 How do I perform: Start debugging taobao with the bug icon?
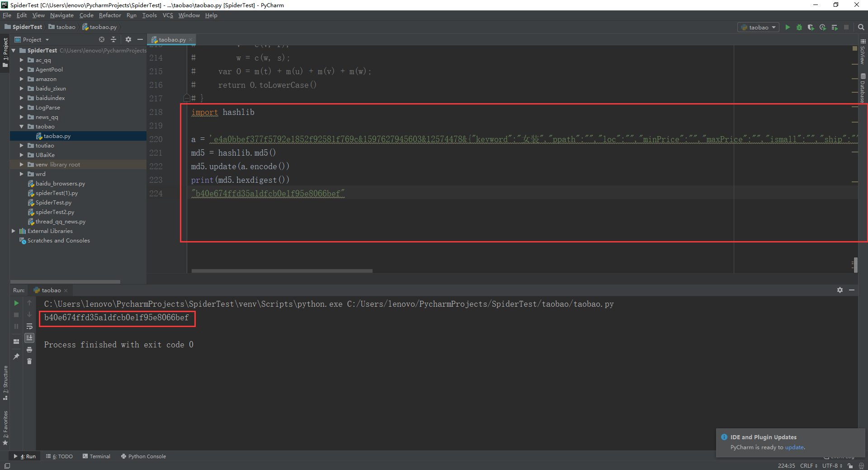click(799, 27)
